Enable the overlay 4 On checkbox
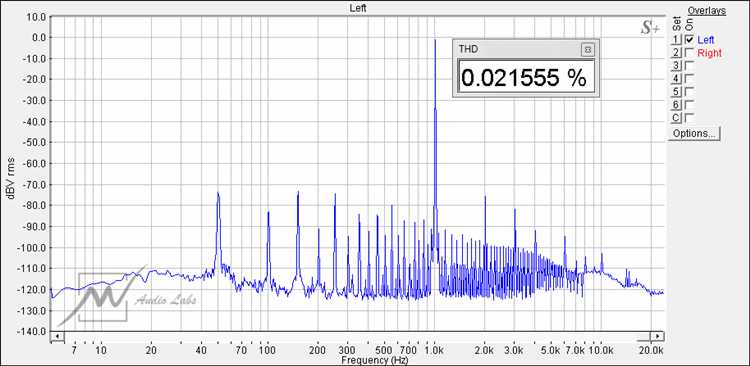Viewport: 750px width, 366px height. 689,78
